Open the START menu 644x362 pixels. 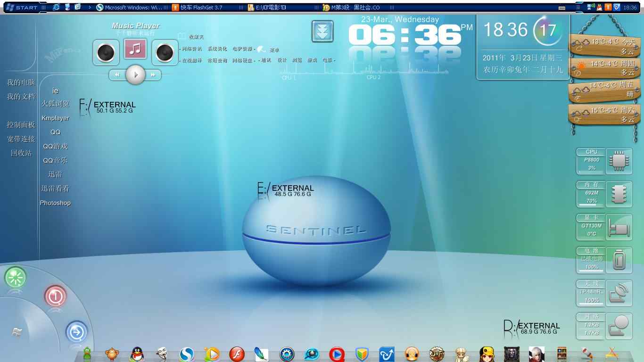22,8
